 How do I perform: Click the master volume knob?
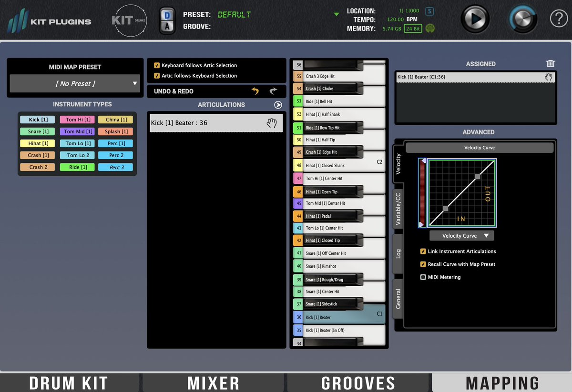(523, 19)
